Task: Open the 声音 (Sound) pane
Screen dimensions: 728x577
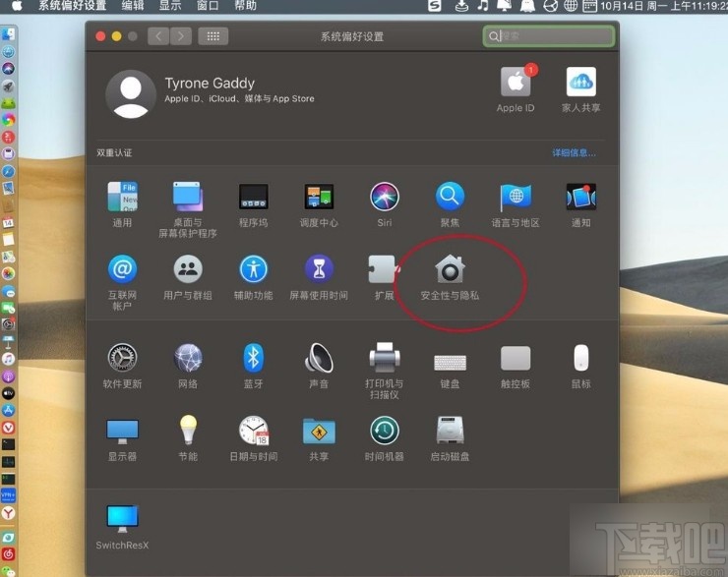Action: point(319,358)
